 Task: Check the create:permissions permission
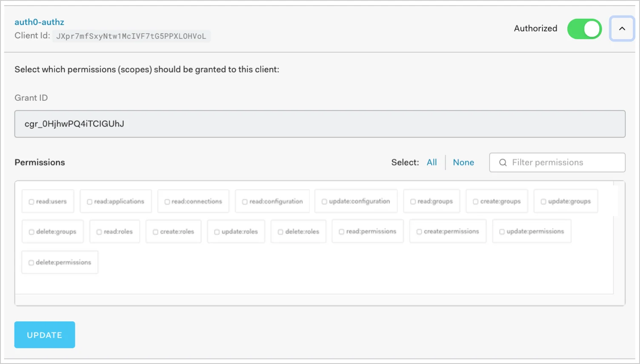(x=419, y=232)
